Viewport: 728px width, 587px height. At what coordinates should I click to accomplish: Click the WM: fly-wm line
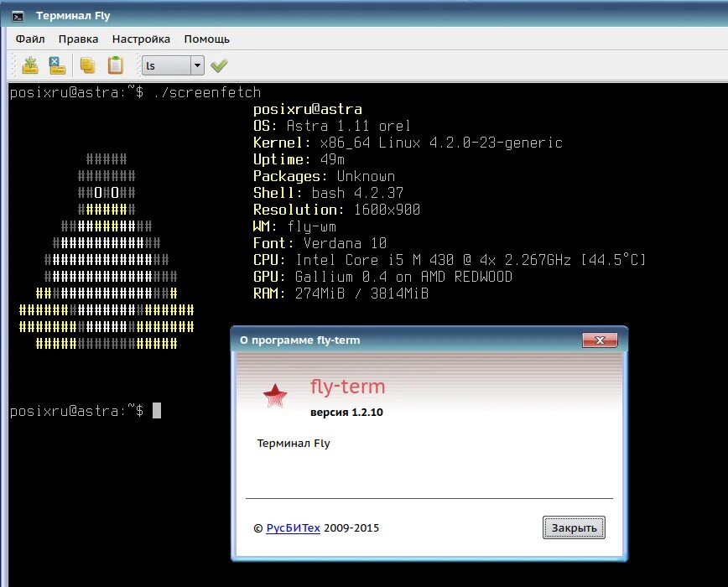(294, 226)
